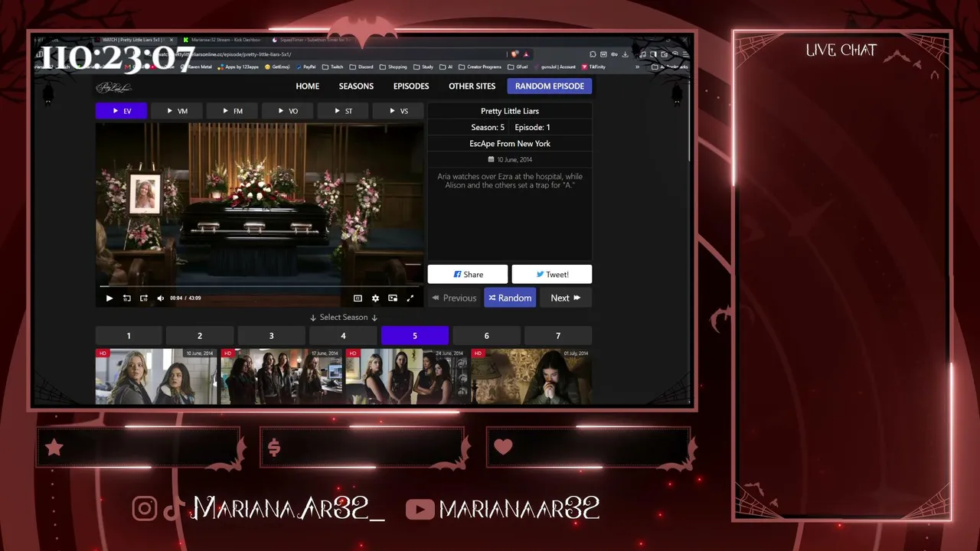Open the 17 June, 2014 episode thumbnail
Image resolution: width=980 pixels, height=551 pixels.
coord(281,377)
